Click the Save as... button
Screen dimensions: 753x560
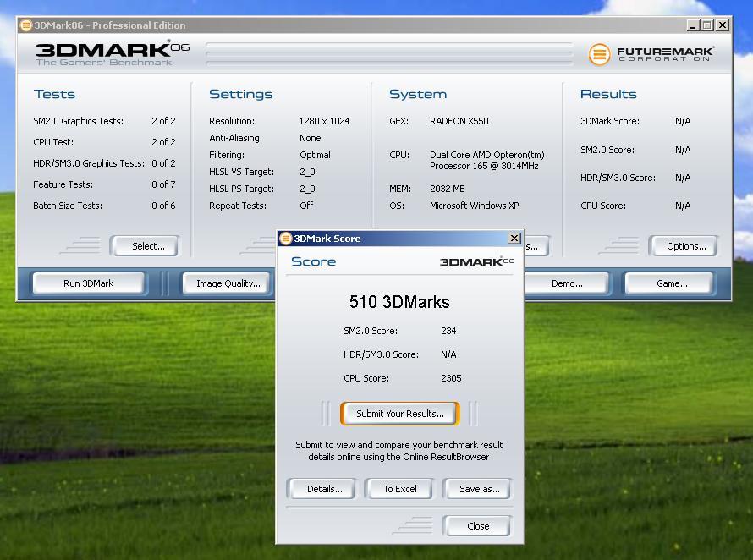pos(477,489)
